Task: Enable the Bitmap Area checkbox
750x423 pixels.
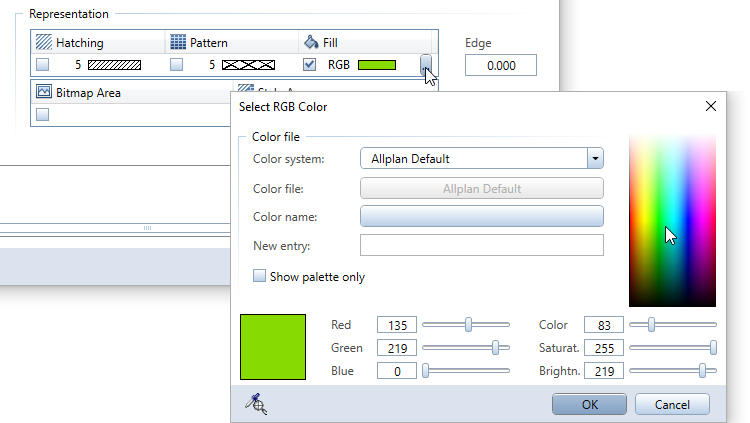Action: (x=43, y=114)
